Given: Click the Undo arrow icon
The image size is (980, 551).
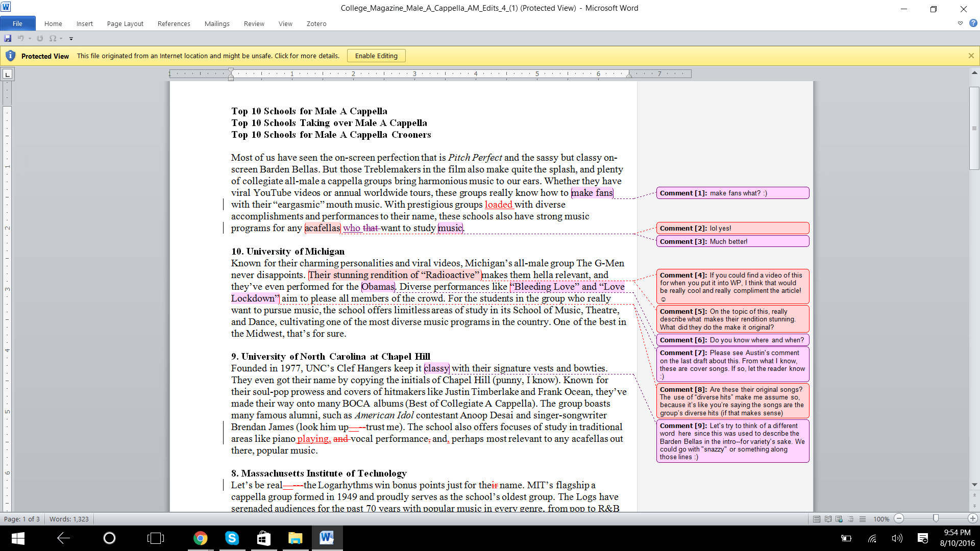Looking at the screenshot, I should tap(20, 38).
